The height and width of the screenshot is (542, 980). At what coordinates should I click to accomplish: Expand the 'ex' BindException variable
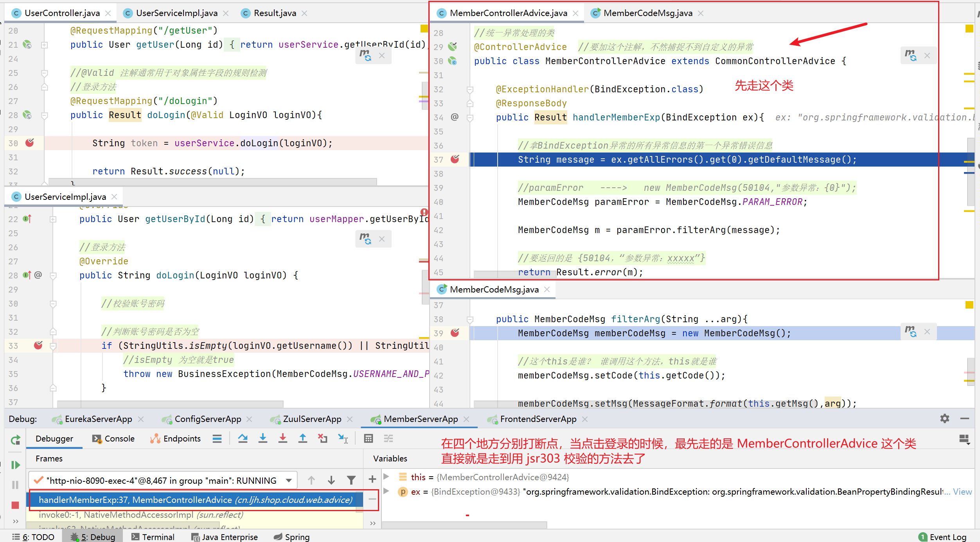[x=387, y=491]
